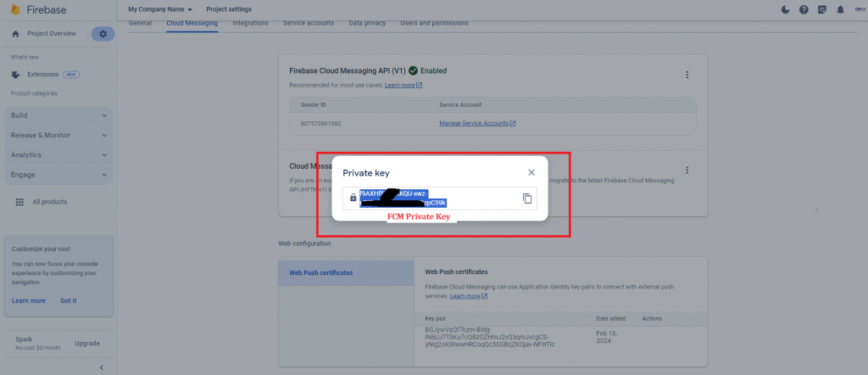Copy the private key with copy icon
This screenshot has width=868, height=375.
[527, 199]
